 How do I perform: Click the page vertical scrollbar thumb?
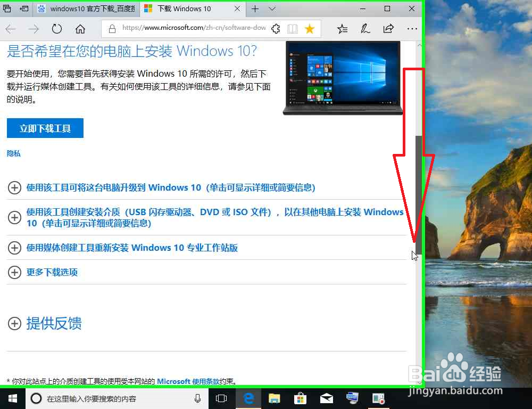click(419, 195)
